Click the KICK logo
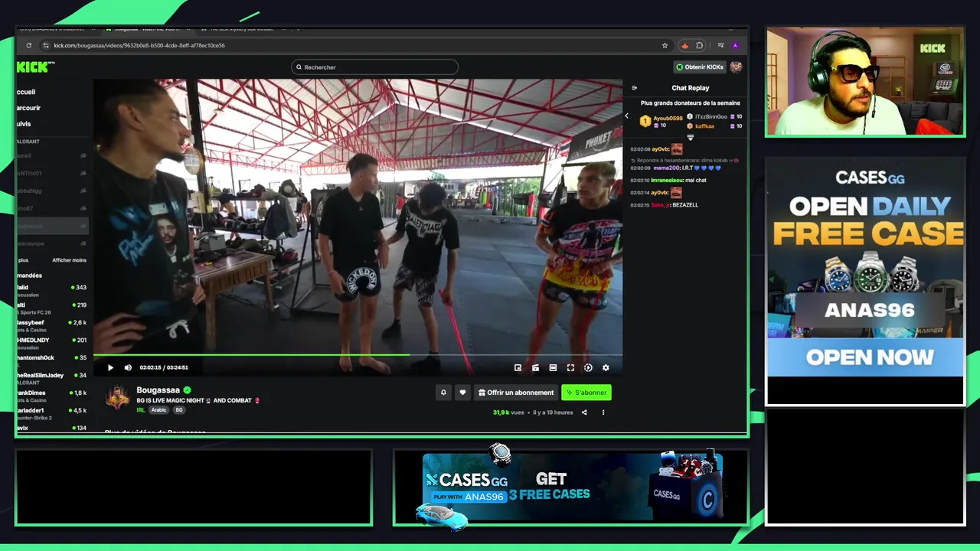The image size is (980, 551). coord(35,67)
